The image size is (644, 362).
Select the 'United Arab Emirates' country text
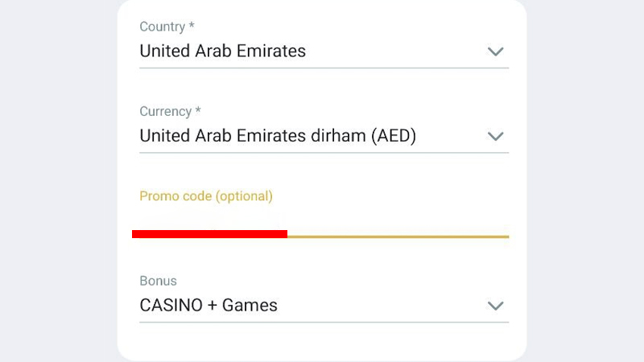tap(222, 51)
